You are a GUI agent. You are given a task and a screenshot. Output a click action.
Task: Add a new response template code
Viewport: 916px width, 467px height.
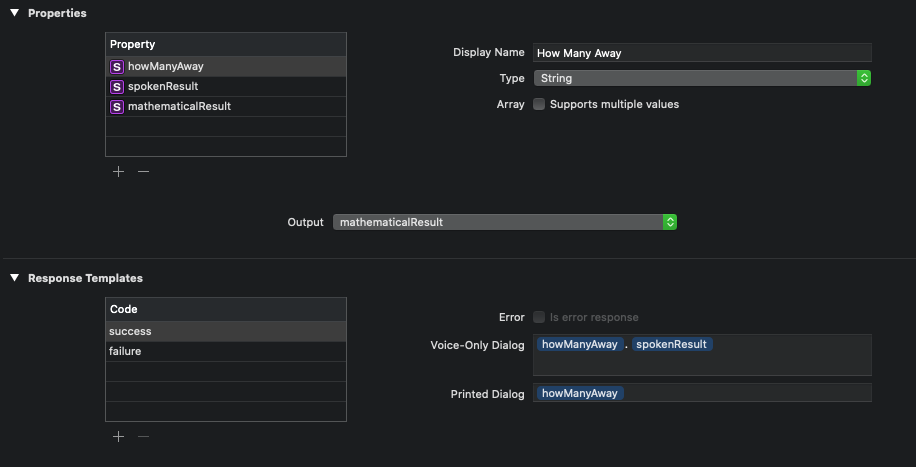[x=119, y=437]
